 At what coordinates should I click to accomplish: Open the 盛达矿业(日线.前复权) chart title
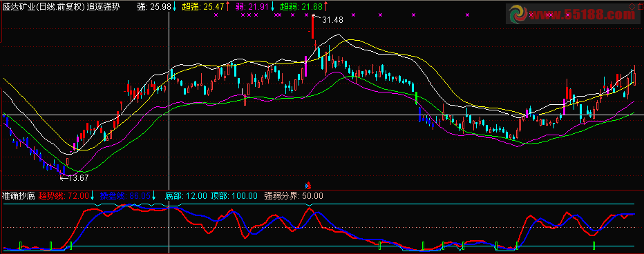click(x=44, y=7)
